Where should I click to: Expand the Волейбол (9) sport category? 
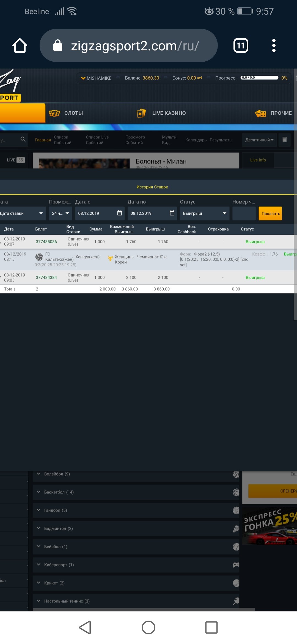57,474
